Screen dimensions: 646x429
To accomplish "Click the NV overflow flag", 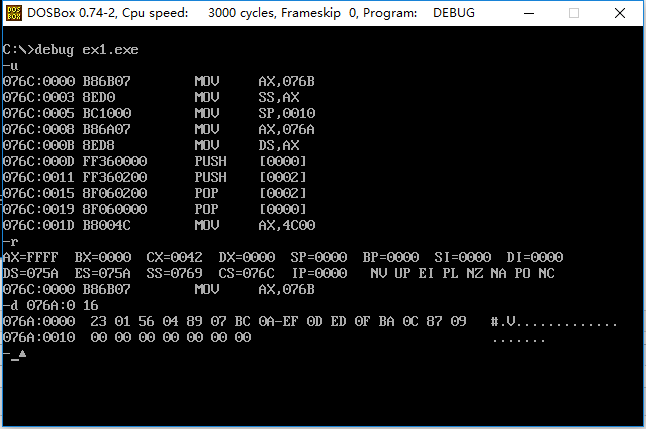I will (379, 274).
